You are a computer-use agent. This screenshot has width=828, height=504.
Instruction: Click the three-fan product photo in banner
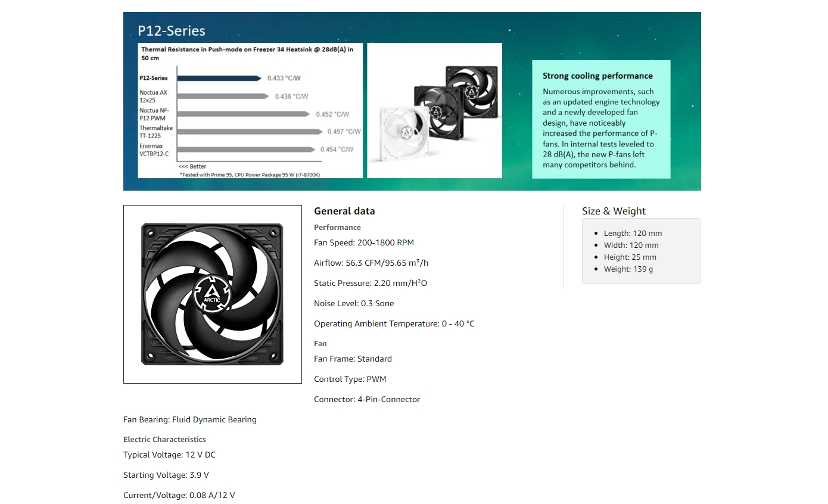pos(434,110)
